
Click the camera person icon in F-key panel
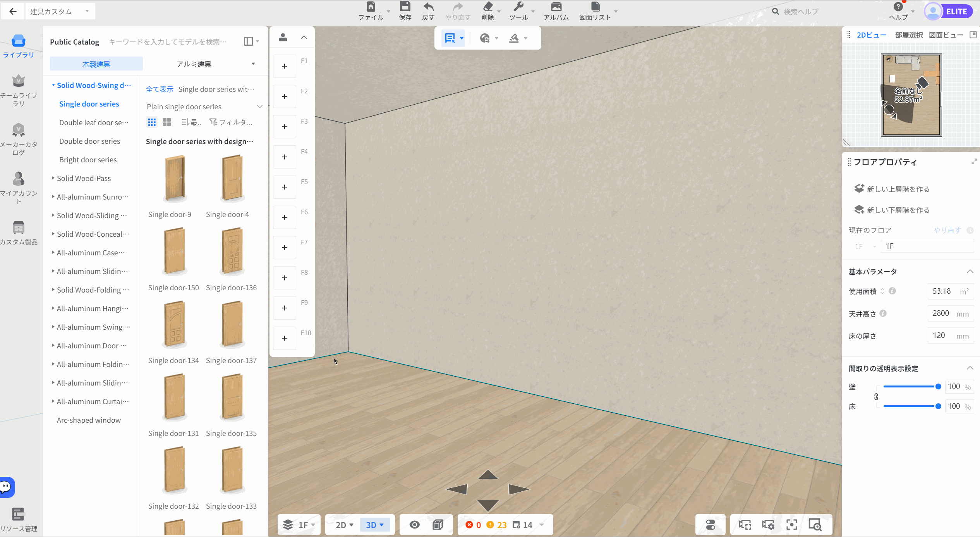pos(283,38)
